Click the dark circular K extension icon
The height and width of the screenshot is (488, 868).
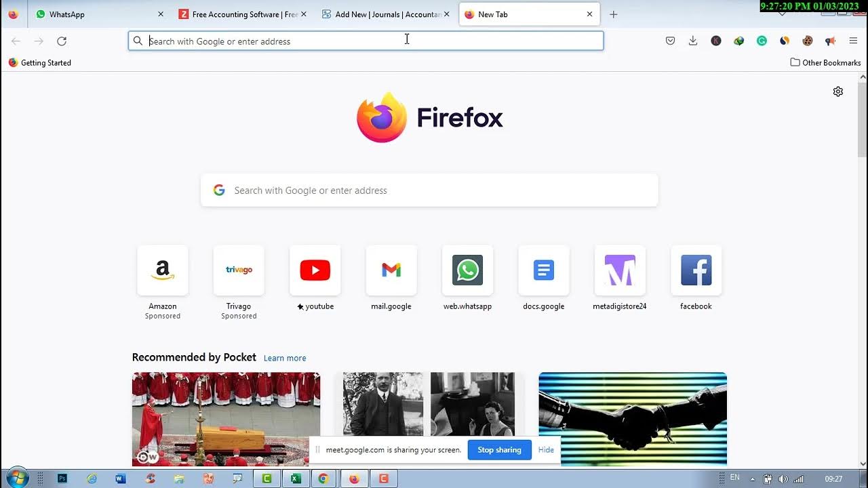pos(716,41)
